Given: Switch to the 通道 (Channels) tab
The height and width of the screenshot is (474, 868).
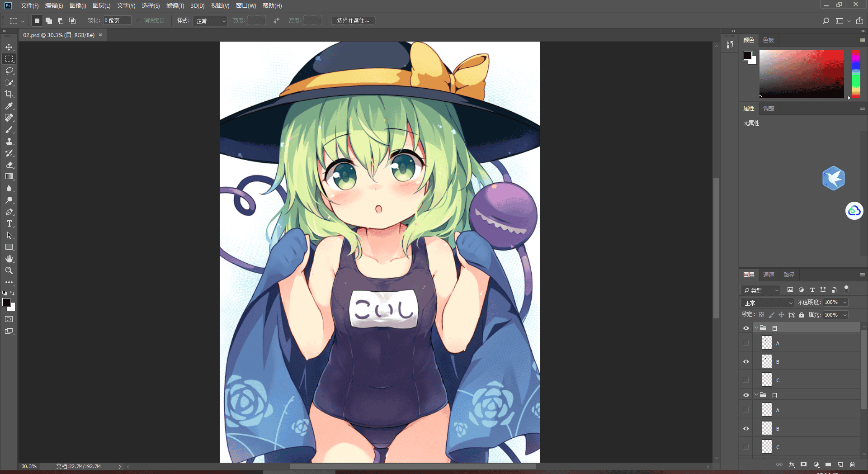Looking at the screenshot, I should (769, 275).
